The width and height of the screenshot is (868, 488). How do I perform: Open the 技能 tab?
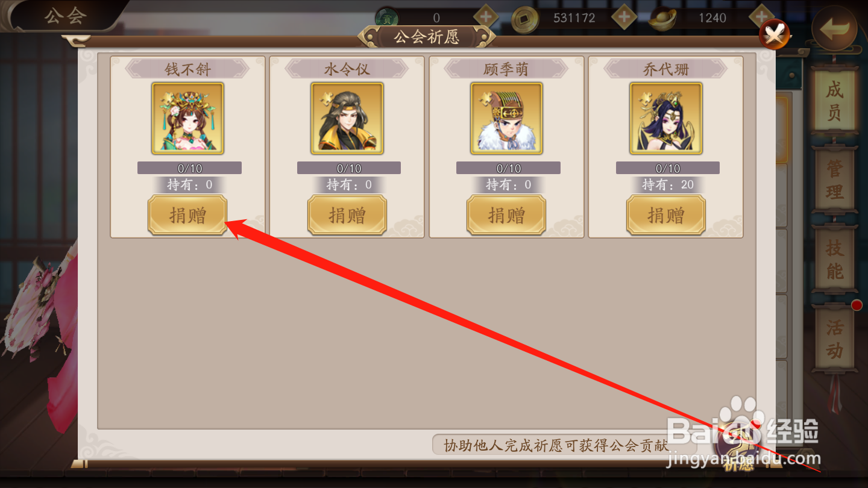tap(835, 259)
